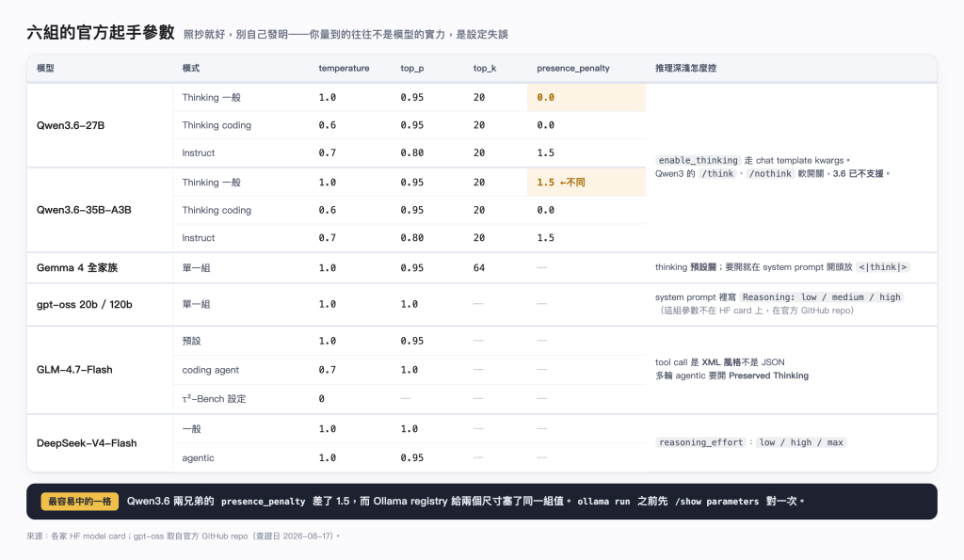
Task: Click ollama run in the dark banner
Action: click(x=603, y=502)
